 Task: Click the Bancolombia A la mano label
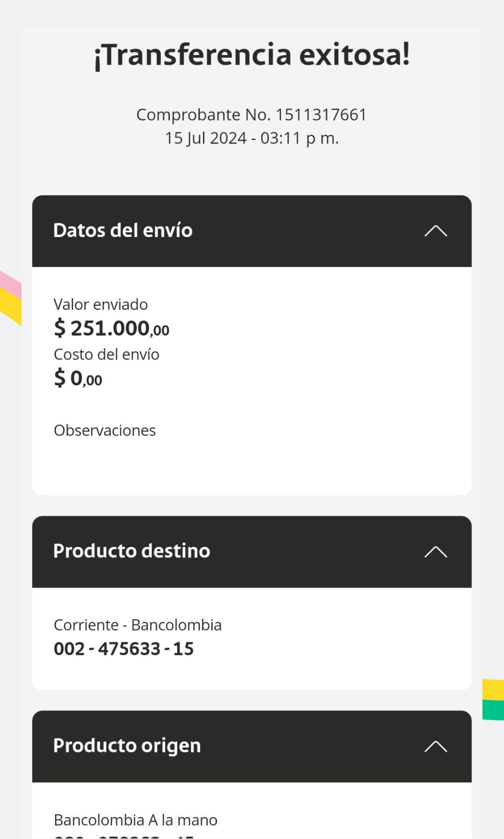click(135, 820)
